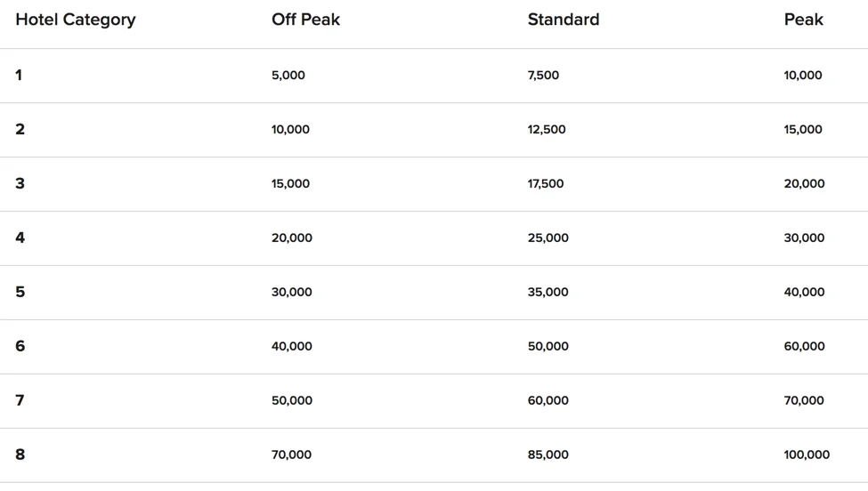
Task: Click Category 2 Peak value 15,000
Action: coord(802,130)
